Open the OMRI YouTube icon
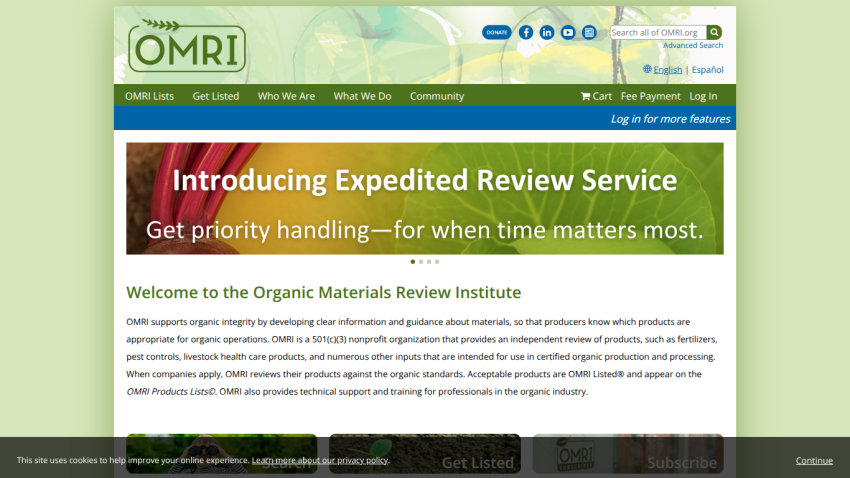This screenshot has width=850, height=478. pos(568,33)
